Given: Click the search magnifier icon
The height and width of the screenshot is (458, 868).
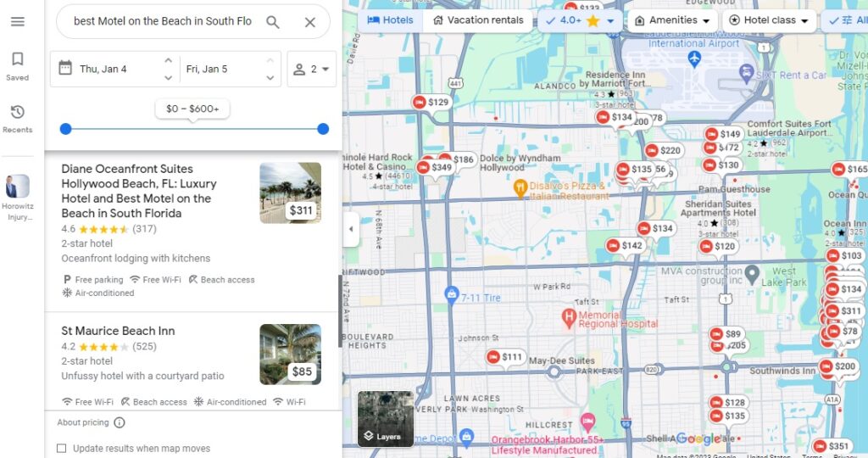Looking at the screenshot, I should tap(272, 22).
